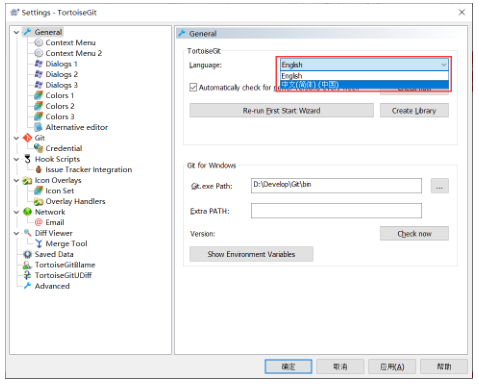Open Hook Scripts hook icon
Screen dimensions: 478x384
pyautogui.click(x=27, y=159)
